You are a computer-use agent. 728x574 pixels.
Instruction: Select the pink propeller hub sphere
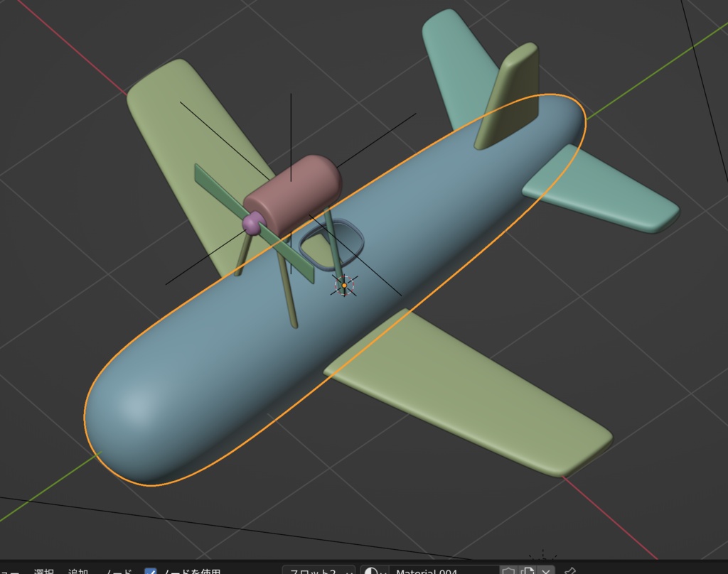point(253,224)
